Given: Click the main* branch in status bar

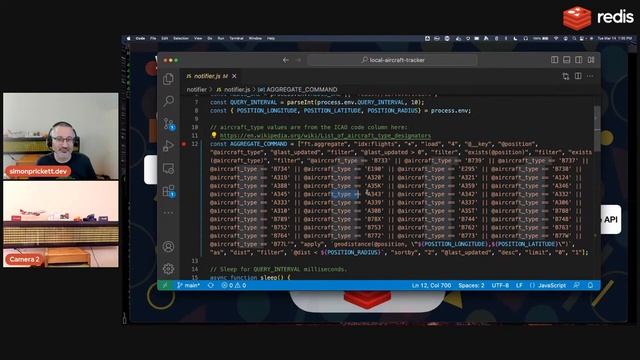Looking at the screenshot, I should 188,285.
